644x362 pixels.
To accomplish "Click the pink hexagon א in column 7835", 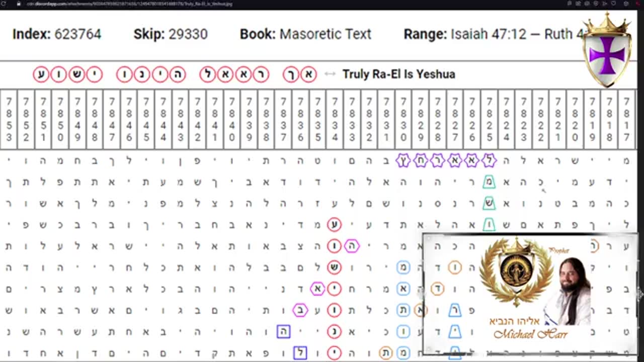I will tap(317, 289).
